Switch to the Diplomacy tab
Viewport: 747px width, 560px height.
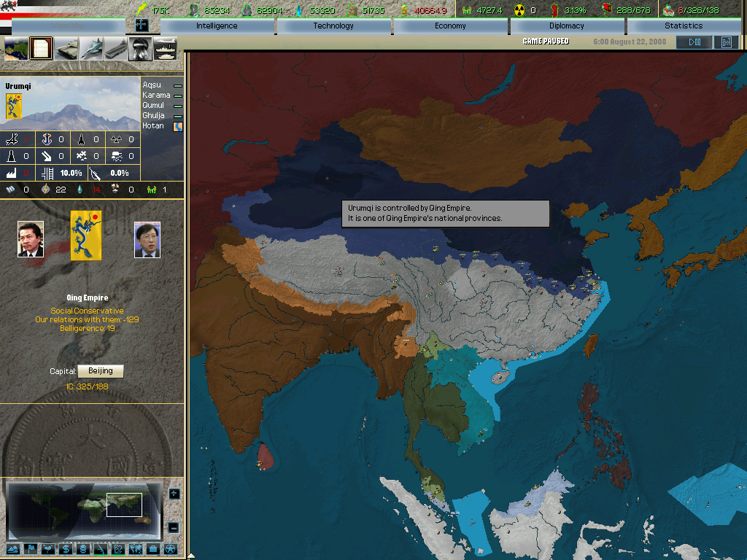567,26
